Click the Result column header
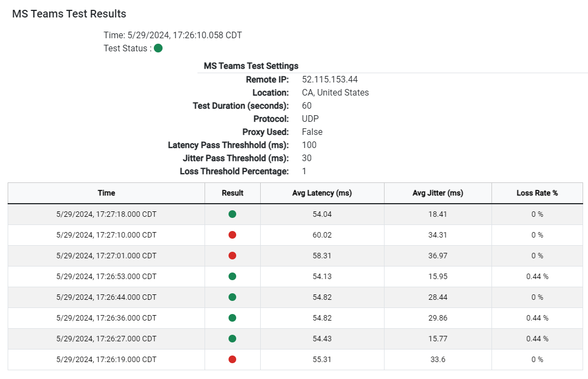The height and width of the screenshot is (379, 588). click(x=232, y=193)
